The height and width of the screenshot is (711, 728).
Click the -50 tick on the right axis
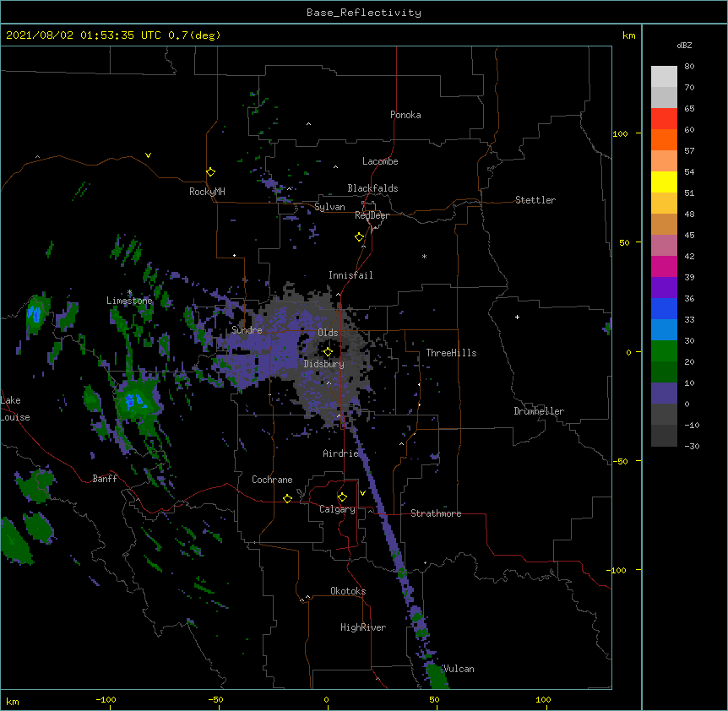pos(620,461)
